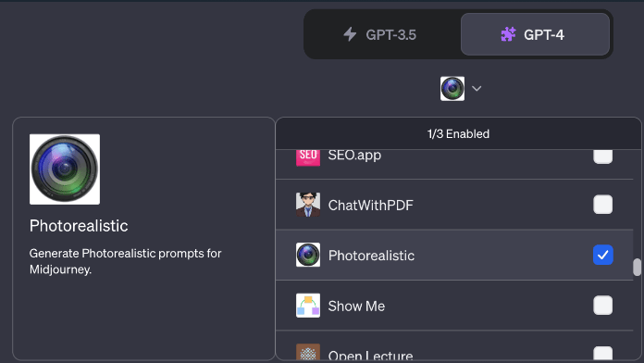Click the purple puzzle piece plugin icon
The width and height of the screenshot is (644, 363).
(x=508, y=34)
